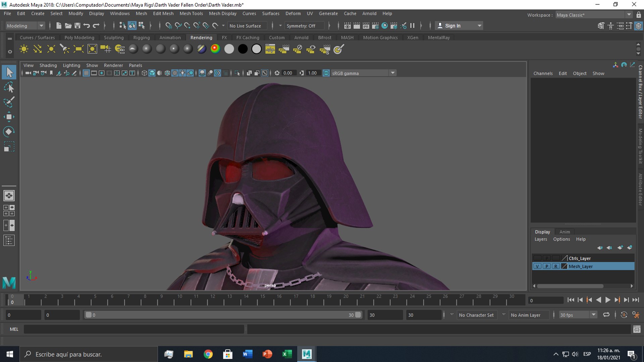
Task: Redo the last action
Action: [x=96, y=25]
